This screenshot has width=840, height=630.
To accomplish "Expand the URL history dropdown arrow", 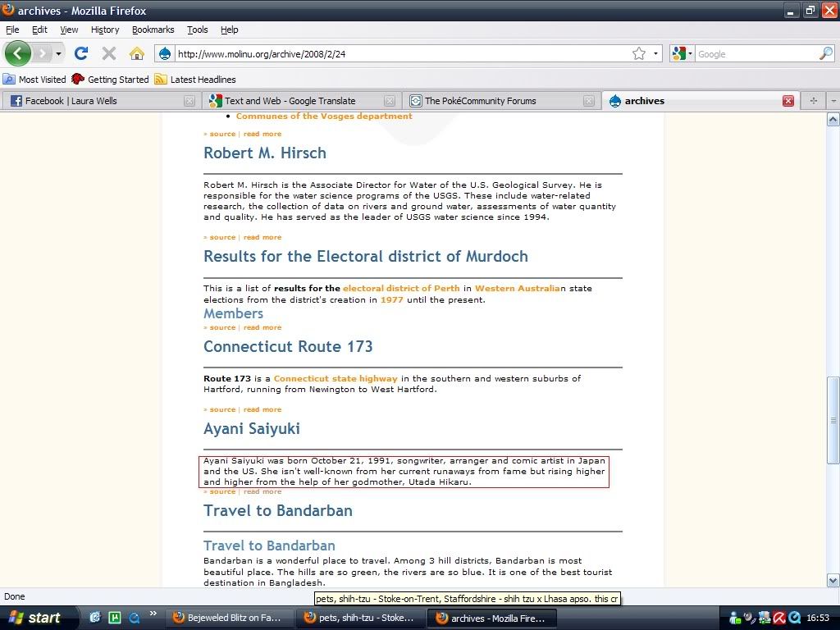I will [x=655, y=53].
